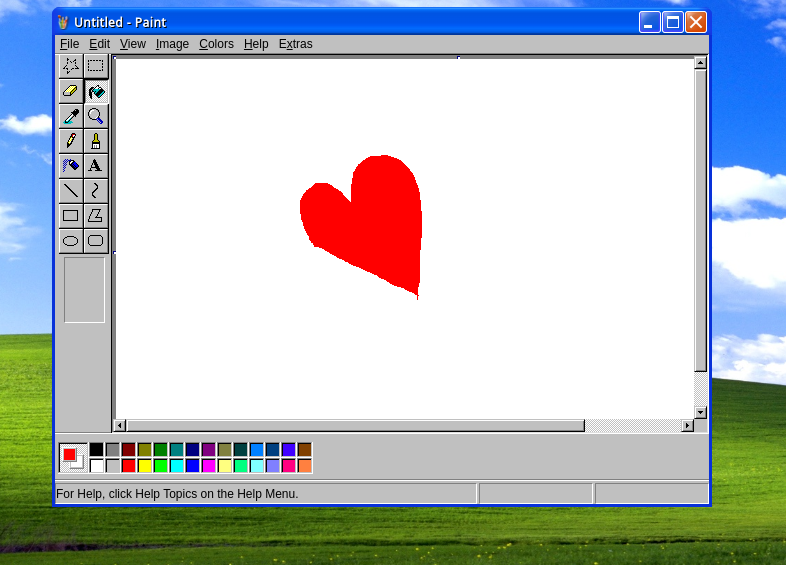Pick the dark gray color swatch
786x565 pixels.
click(x=113, y=450)
